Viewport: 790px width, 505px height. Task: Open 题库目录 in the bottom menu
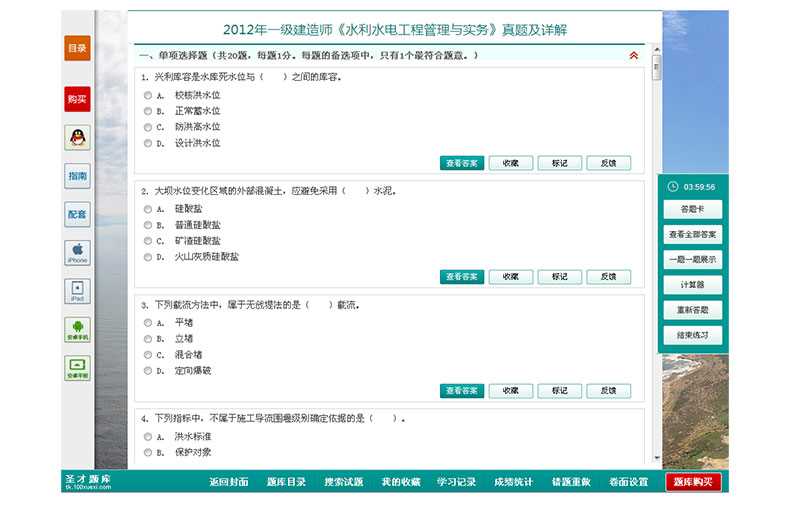286,482
